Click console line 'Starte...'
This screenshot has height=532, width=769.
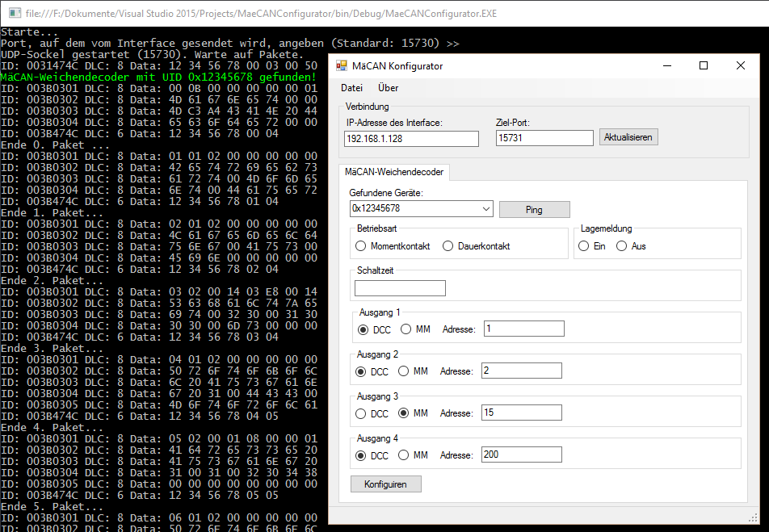pyautogui.click(x=29, y=31)
